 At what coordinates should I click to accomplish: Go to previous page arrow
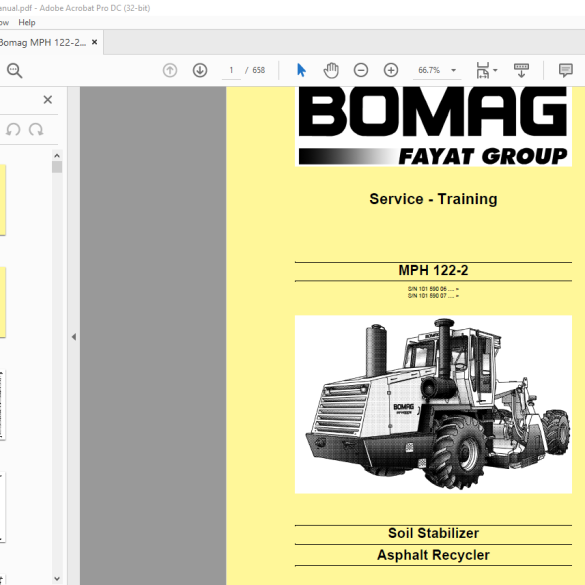click(170, 70)
